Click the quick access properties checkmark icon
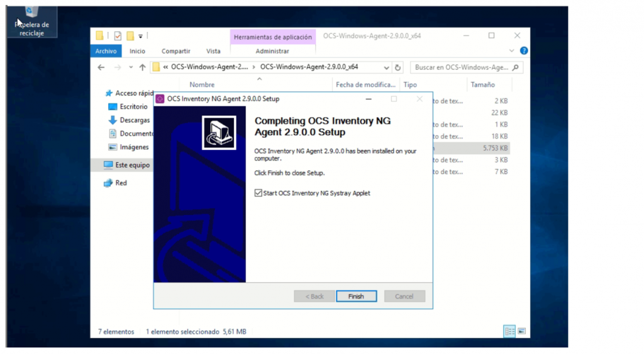 coord(118,36)
